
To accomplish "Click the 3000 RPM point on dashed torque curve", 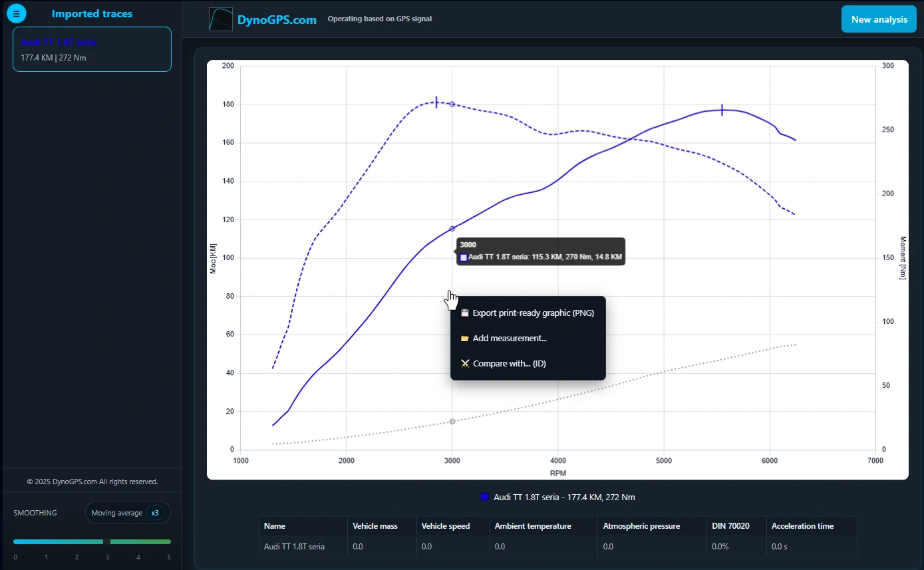I will point(452,104).
